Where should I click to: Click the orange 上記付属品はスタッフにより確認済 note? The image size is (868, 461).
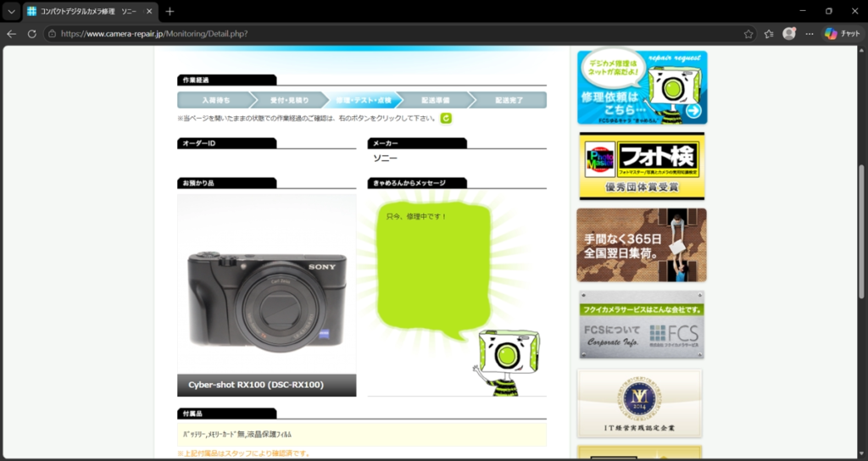243,454
